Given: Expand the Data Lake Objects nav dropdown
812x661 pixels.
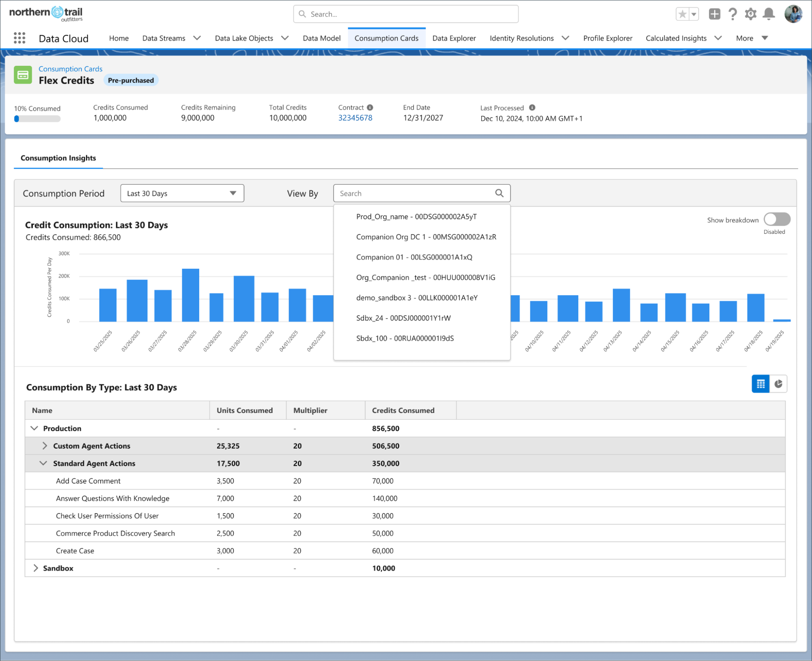Looking at the screenshot, I should pyautogui.click(x=285, y=38).
